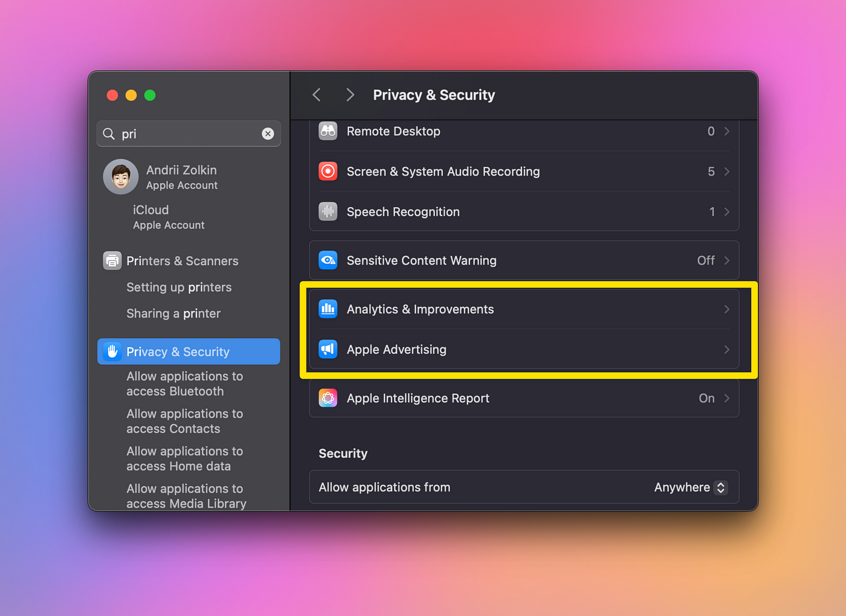Clear the search field text
The height and width of the screenshot is (616, 846).
click(268, 133)
